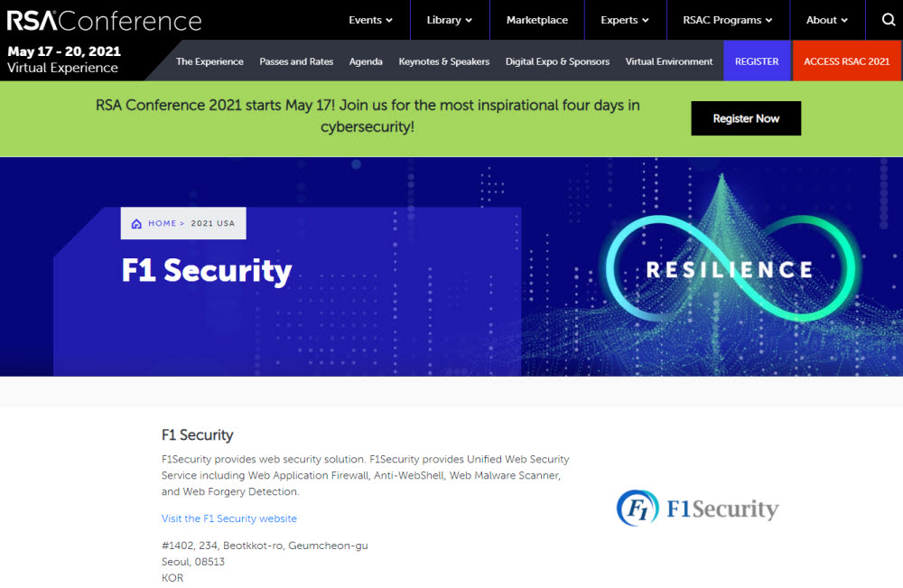
Task: Expand the Library dropdown menu
Action: click(449, 20)
